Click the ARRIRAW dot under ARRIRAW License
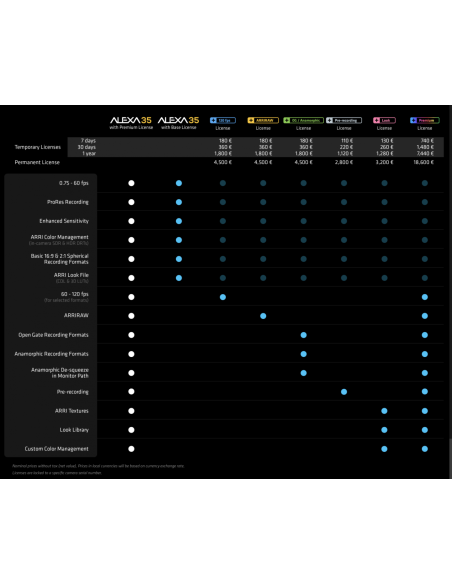452x584 pixels. click(263, 316)
